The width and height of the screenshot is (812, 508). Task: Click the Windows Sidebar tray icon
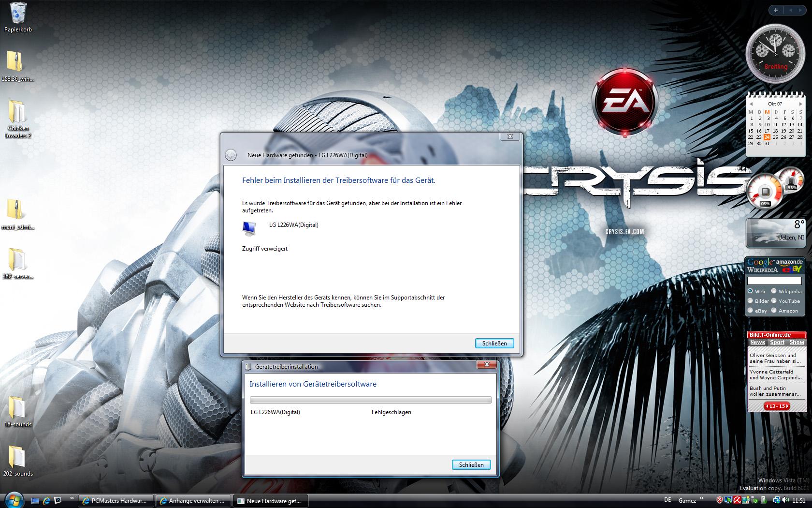point(746,500)
